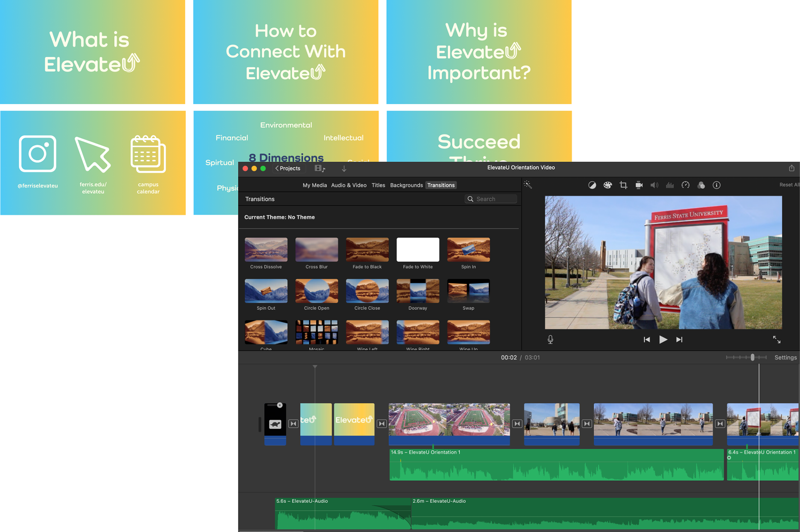
Task: Skip to previous clip in viewer
Action: [647, 340]
